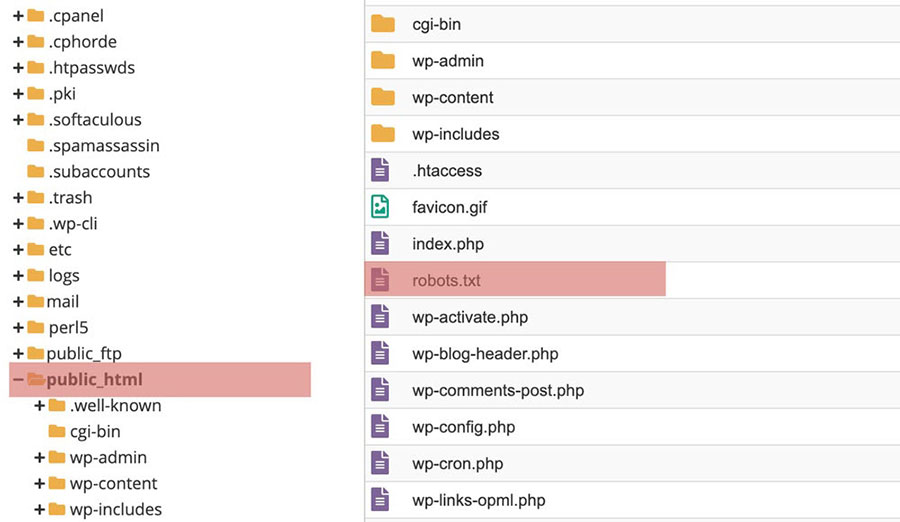Click the .subaccounts folder icon
This screenshot has height=522, width=900.
36,171
